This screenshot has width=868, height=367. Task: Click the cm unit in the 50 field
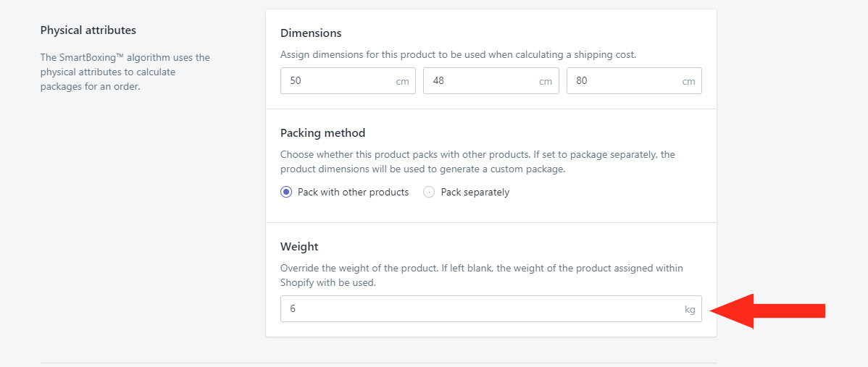click(402, 81)
